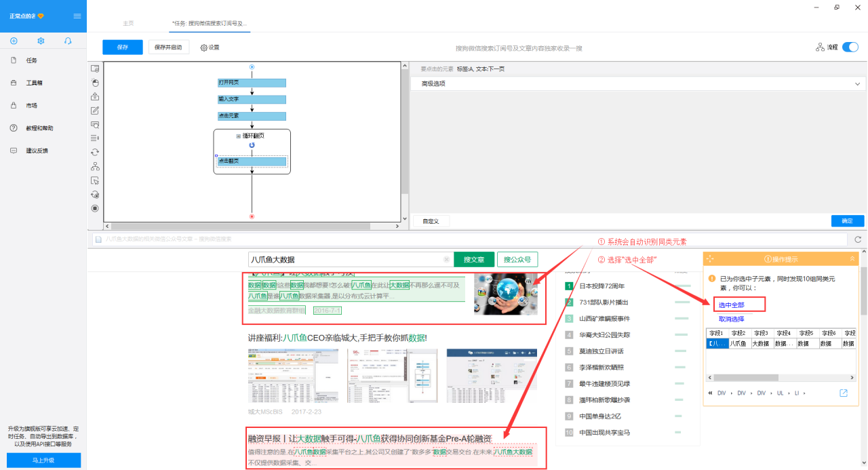
Task: Select the 点击元素 workflow step
Action: tap(252, 116)
